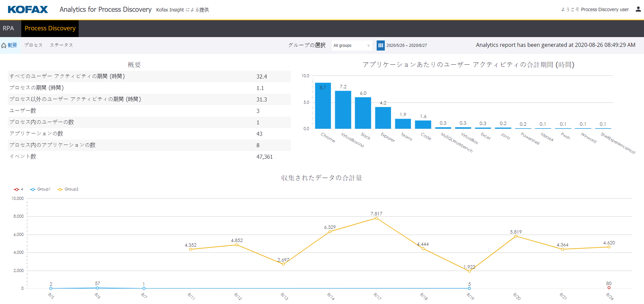This screenshot has height=304, width=644.
Task: Open the calendar date picker icon
Action: coord(380,45)
